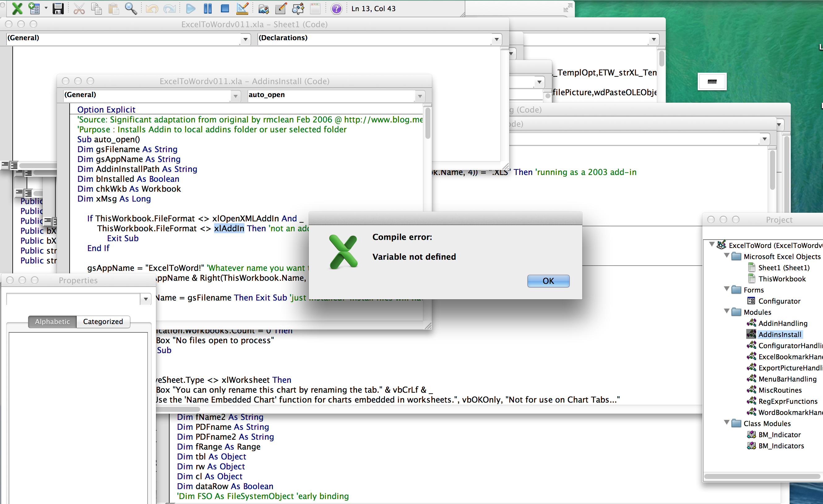823x504 pixels.
Task: Click OK in the Compile error dialog
Action: pyautogui.click(x=548, y=281)
